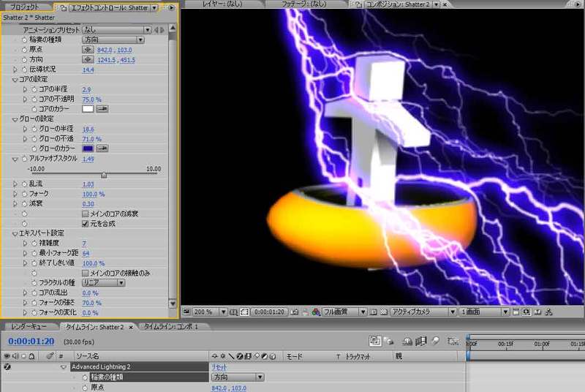Viewport: 585px width, 392px height.
Task: Click 伝導状況 value 14.4
Action: tap(88, 69)
